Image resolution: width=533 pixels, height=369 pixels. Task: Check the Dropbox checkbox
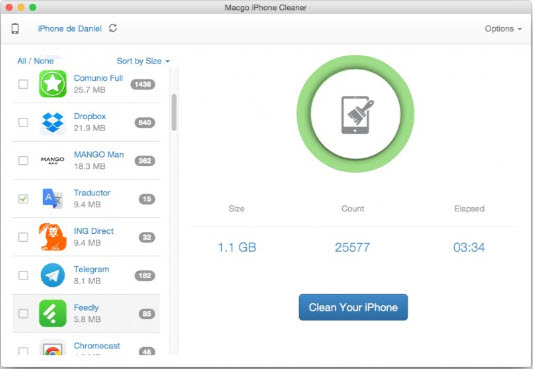tap(23, 122)
